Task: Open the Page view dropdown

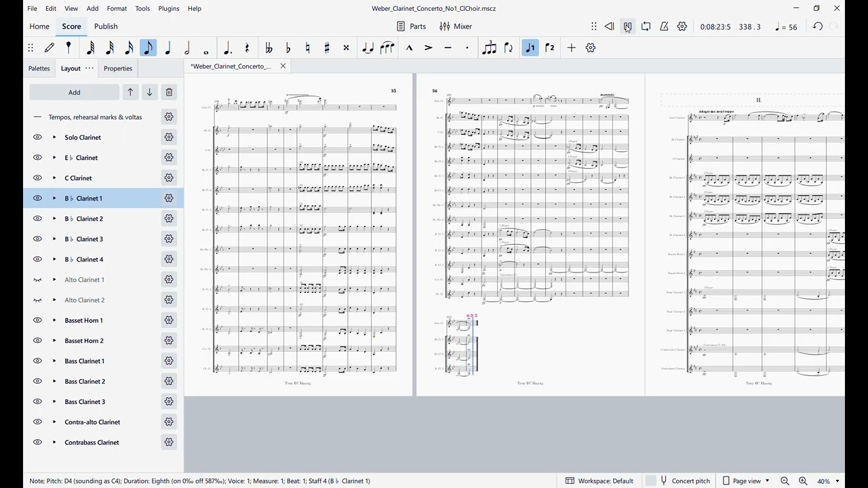Action: point(747,481)
